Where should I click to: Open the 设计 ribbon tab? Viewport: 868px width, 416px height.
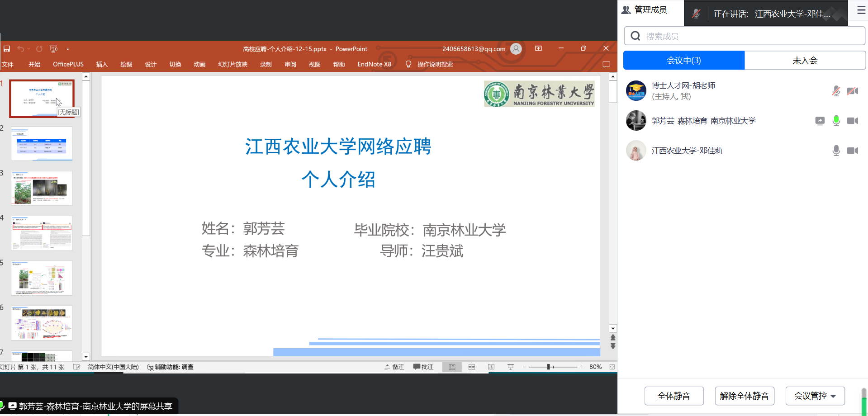coord(151,64)
